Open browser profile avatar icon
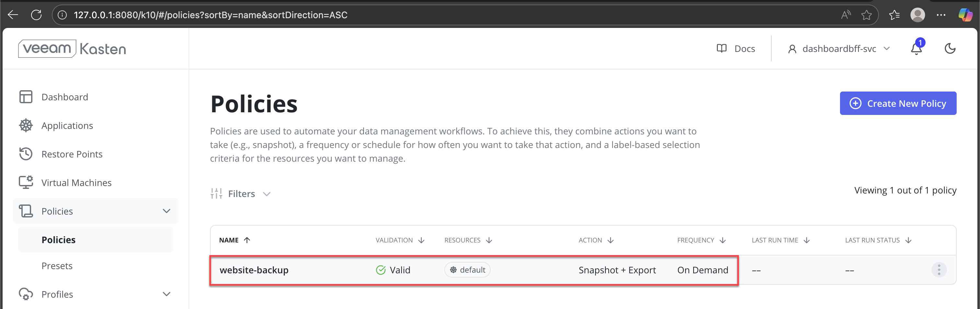Viewport: 980px width, 309px height. point(917,15)
